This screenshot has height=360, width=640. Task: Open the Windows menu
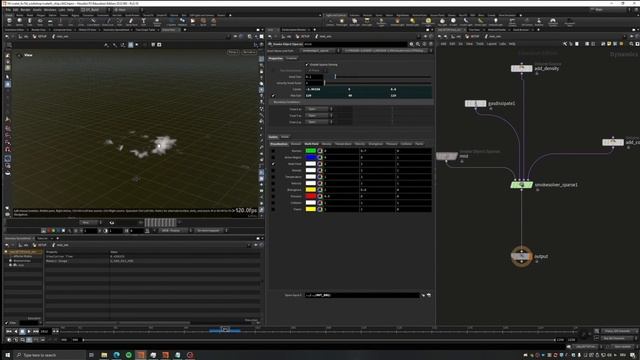50,10
